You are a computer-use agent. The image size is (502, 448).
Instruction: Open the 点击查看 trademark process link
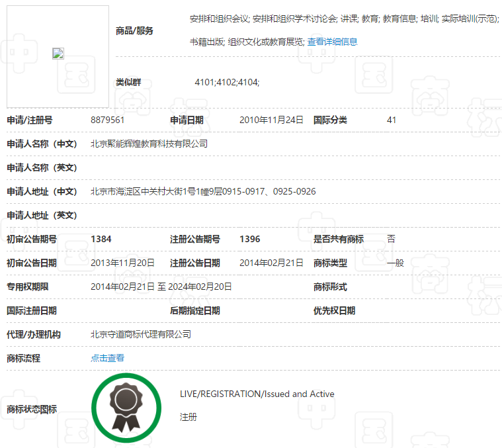coord(107,358)
